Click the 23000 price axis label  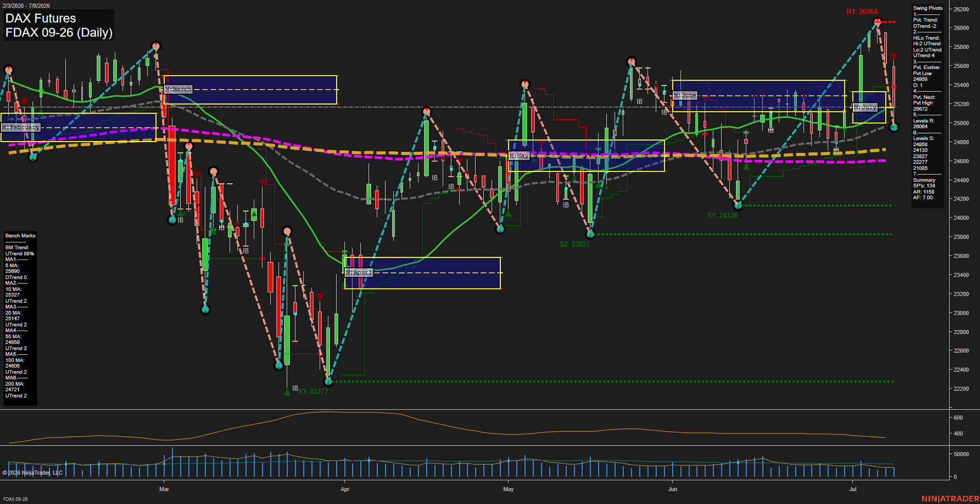[961, 313]
